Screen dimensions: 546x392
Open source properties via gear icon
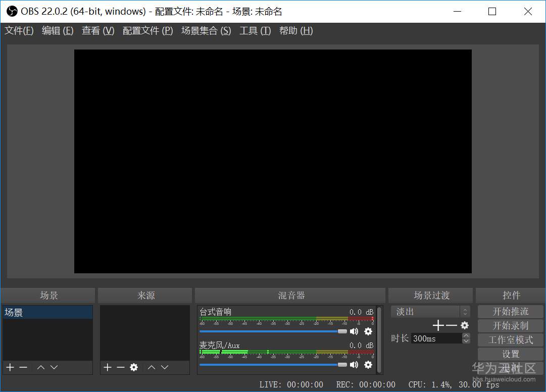(x=134, y=367)
